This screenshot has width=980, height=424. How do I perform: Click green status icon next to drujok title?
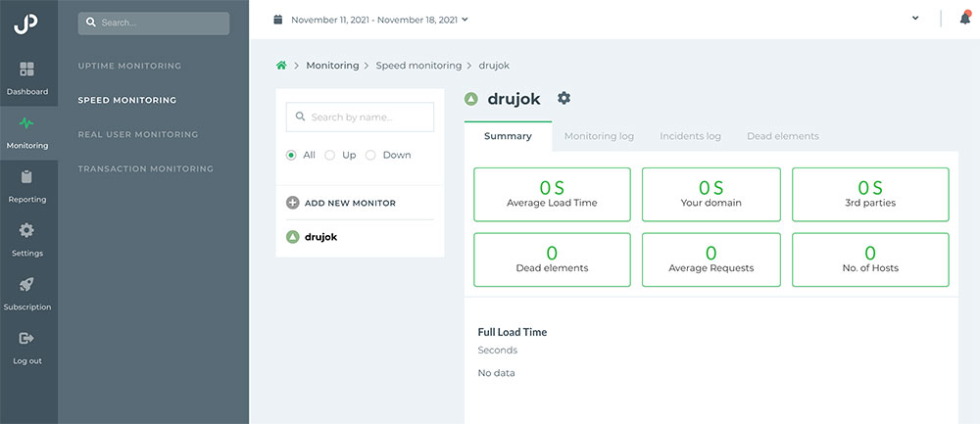pyautogui.click(x=471, y=99)
